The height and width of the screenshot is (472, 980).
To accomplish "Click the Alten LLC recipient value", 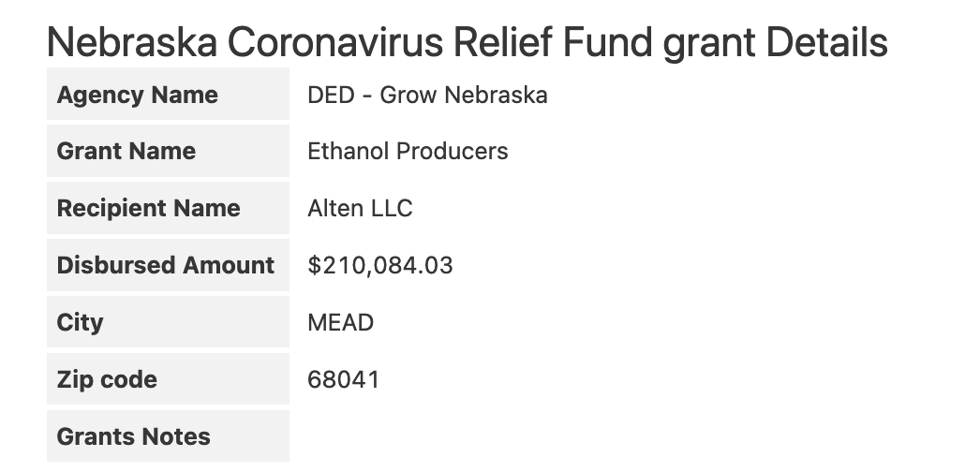I will pyautogui.click(x=360, y=208).
